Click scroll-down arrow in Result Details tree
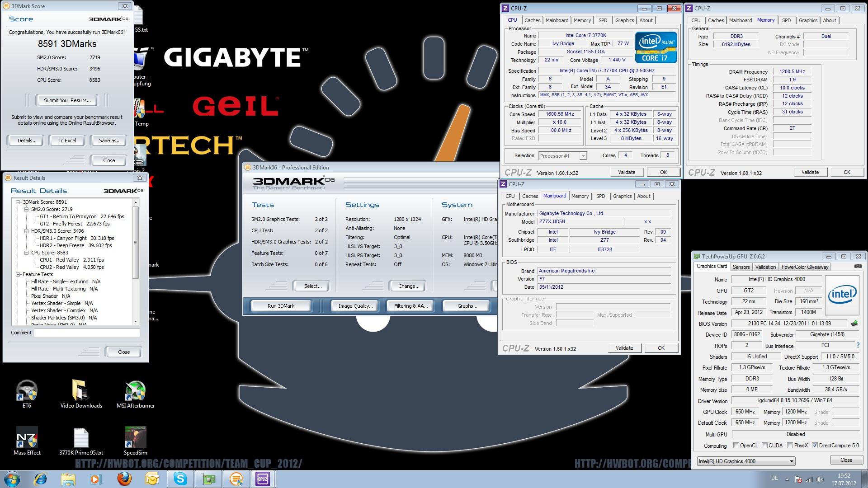This screenshot has height=488, width=868. point(135,321)
